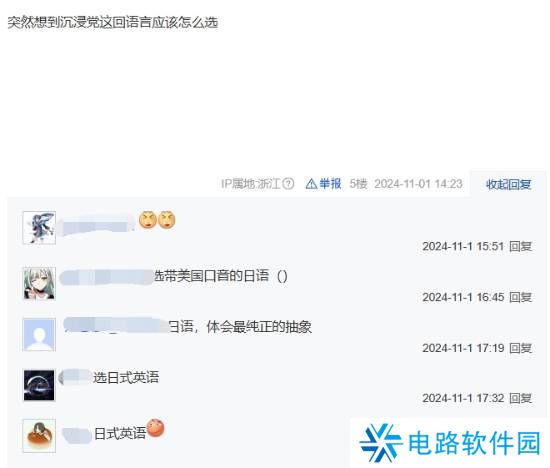
Task: Click blurred username before 选日式英语
Action: tap(75, 378)
